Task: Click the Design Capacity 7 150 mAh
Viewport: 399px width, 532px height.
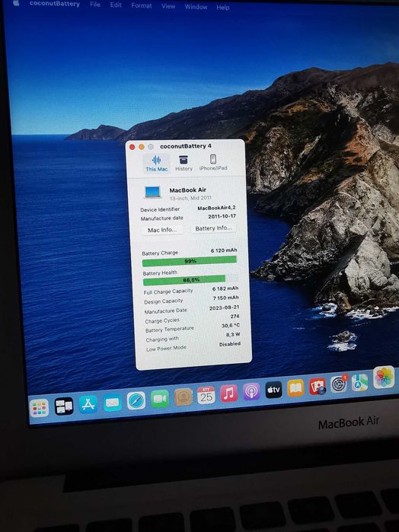Action: tap(226, 298)
